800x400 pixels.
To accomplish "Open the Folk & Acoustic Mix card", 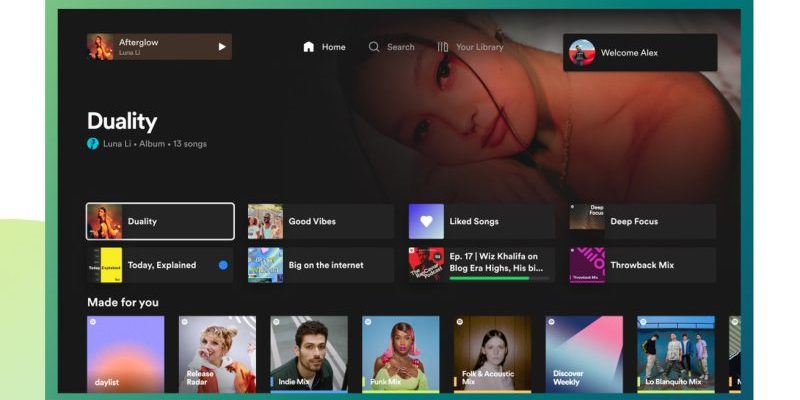I will point(492,354).
